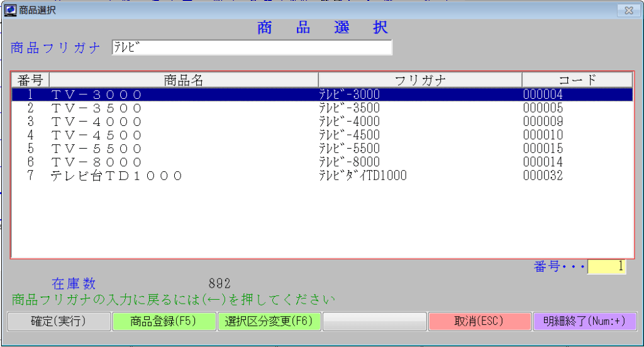Click the 在庫数 value 892
The image size is (644, 347).
pyautogui.click(x=219, y=283)
